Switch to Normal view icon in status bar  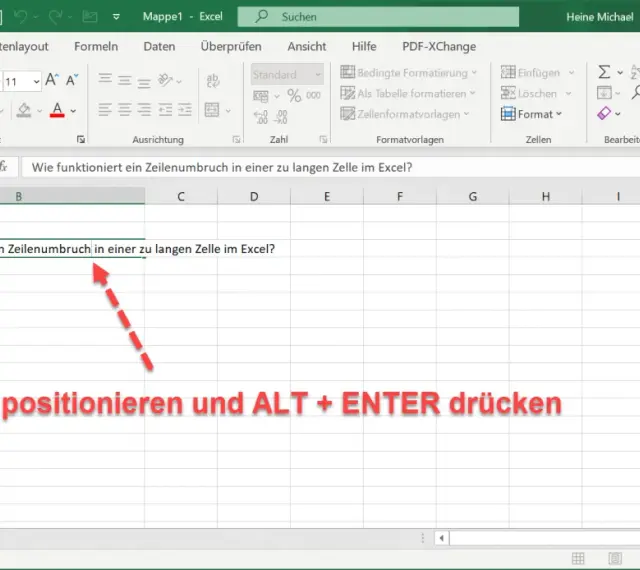click(x=578, y=558)
